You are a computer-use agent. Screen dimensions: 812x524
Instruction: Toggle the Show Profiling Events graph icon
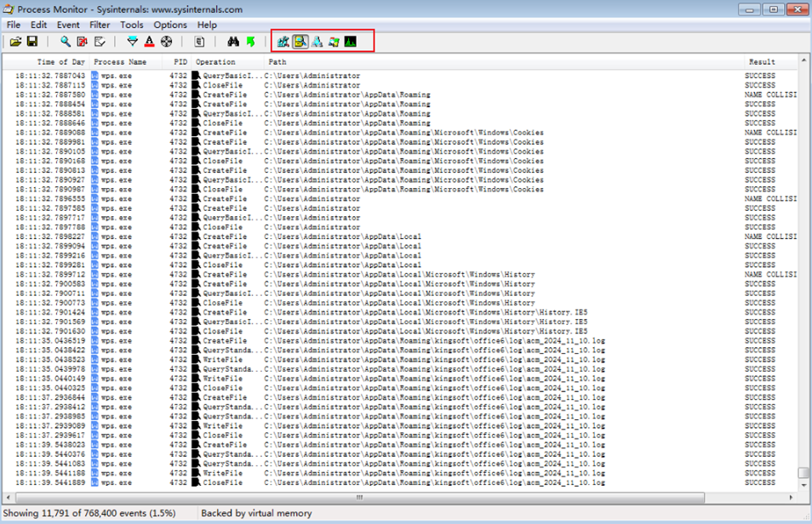(351, 42)
